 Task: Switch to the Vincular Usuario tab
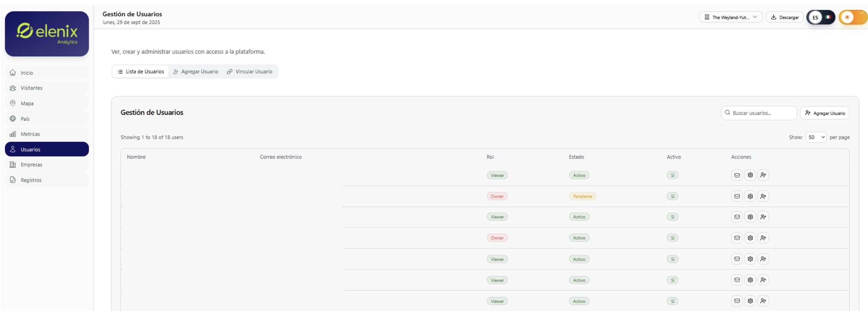coord(250,72)
